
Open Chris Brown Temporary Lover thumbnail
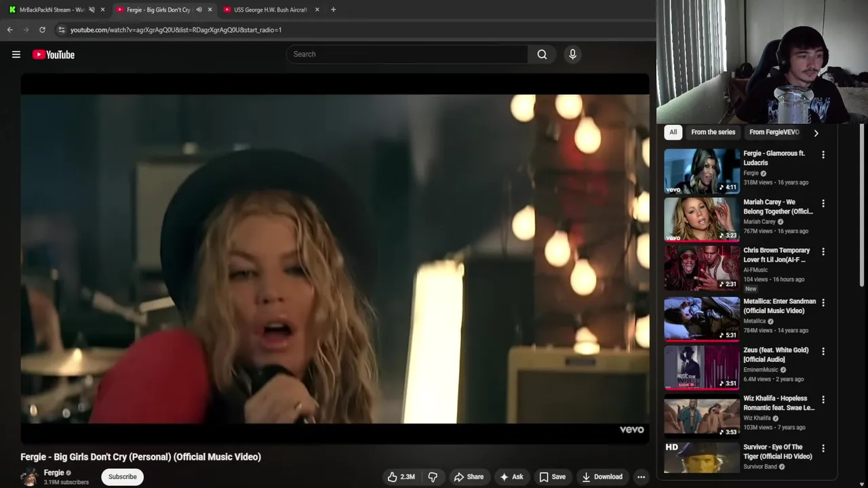tap(702, 268)
